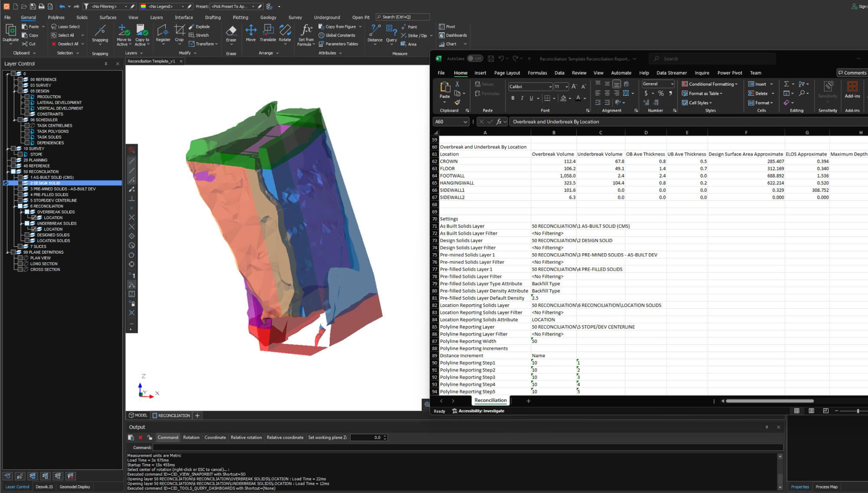Click the Duplicate tool in Clipboard group
868x493 pixels.
(10, 34)
